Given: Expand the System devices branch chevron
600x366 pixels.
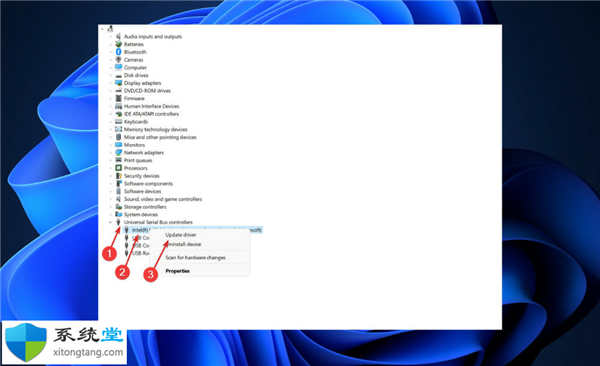Looking at the screenshot, I should coord(111,214).
